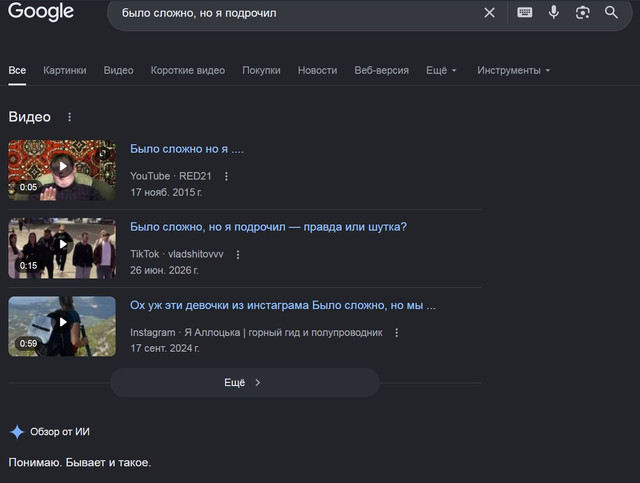This screenshot has height=483, width=640.
Task: Switch to the Картинки tab
Action: [65, 70]
